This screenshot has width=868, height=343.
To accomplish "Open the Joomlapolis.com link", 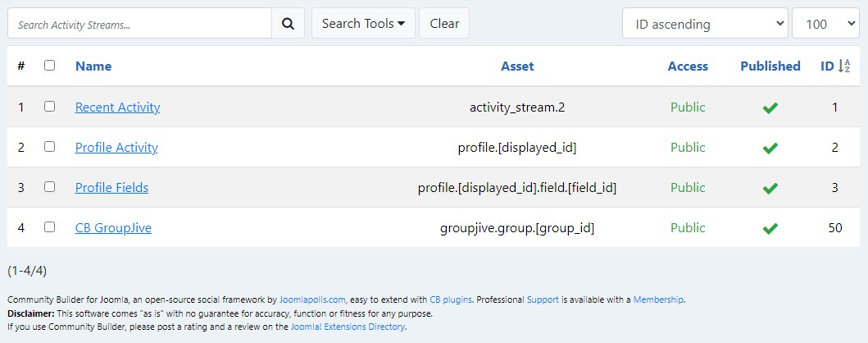I will coord(312,300).
